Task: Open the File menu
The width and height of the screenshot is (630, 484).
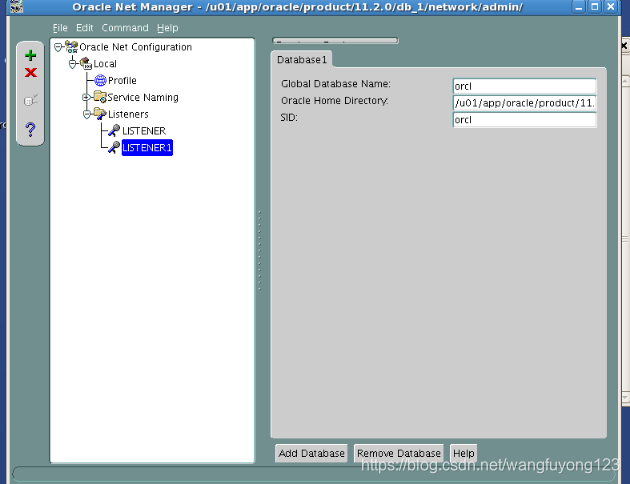Action: pyautogui.click(x=60, y=28)
